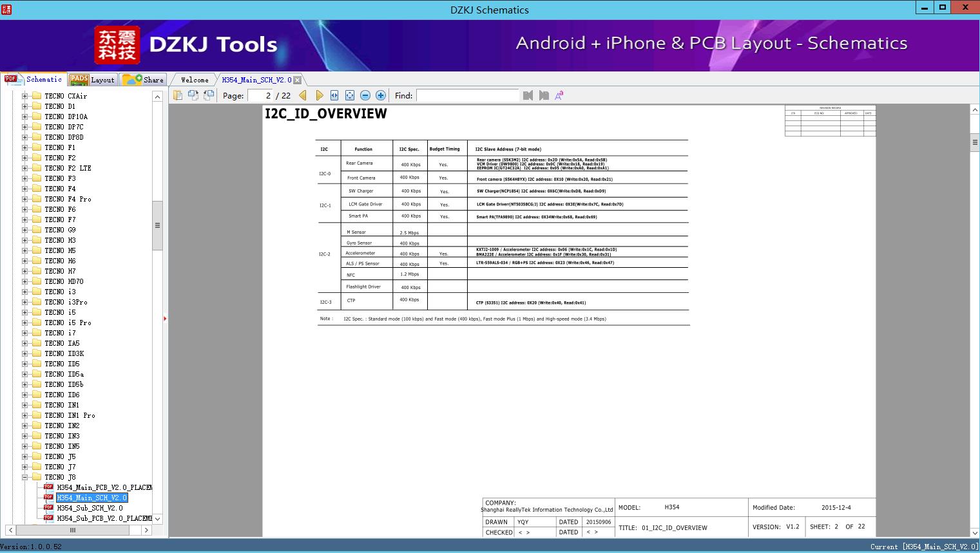Fit the page to width

click(334, 95)
